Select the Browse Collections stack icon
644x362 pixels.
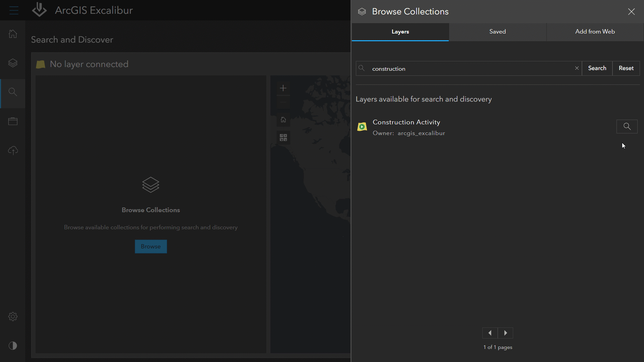point(151,185)
